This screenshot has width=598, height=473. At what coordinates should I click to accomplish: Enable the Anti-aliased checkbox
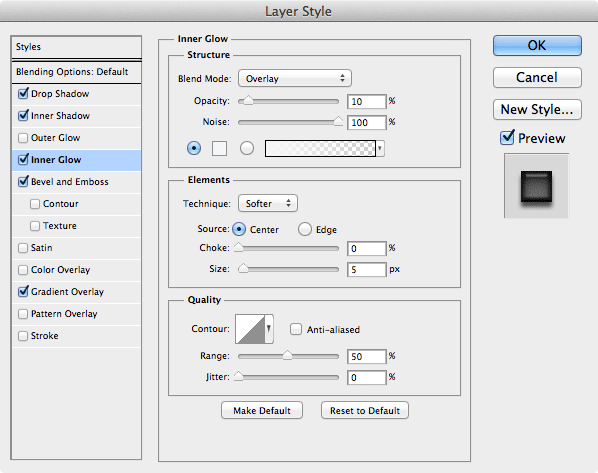pos(296,329)
